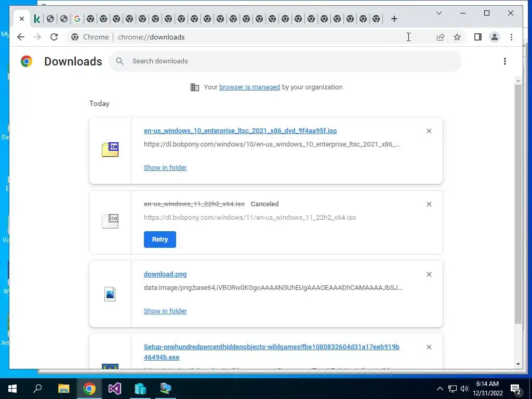Screen dimensions: 532x399
Task: Open the volume tray icon
Action: (464, 389)
